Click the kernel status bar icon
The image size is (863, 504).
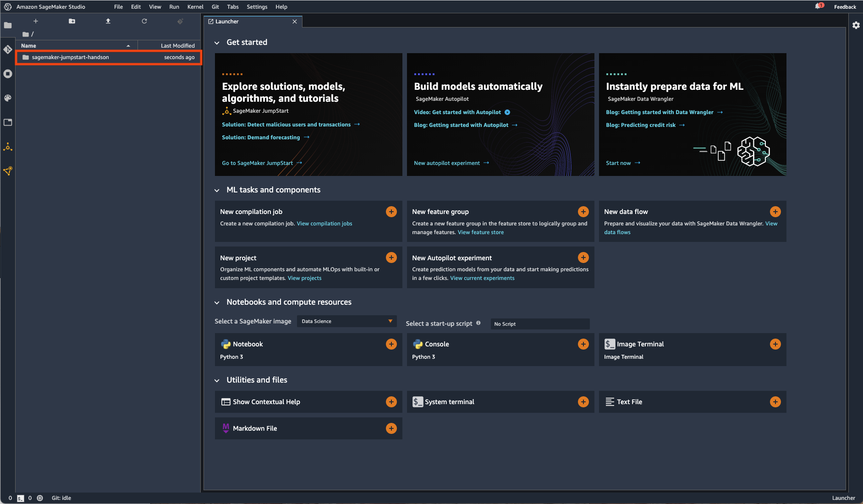pos(40,498)
